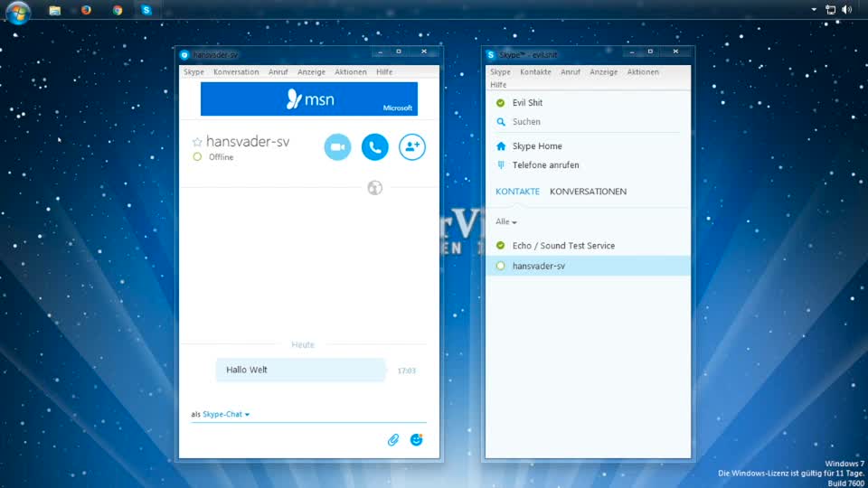Viewport: 868px width, 488px height.
Task: Expand the Alle contact filter
Action: tap(506, 222)
